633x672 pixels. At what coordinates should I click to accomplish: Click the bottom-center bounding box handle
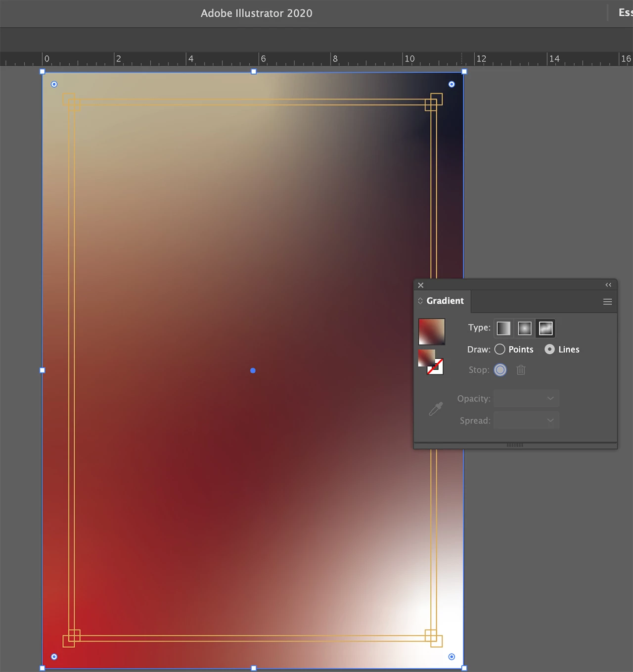coord(254,668)
